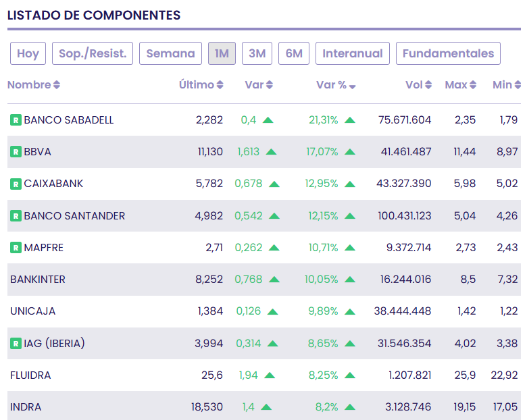This screenshot has width=527, height=420.
Task: Open the FLUIDRA component page
Action: click(30, 375)
